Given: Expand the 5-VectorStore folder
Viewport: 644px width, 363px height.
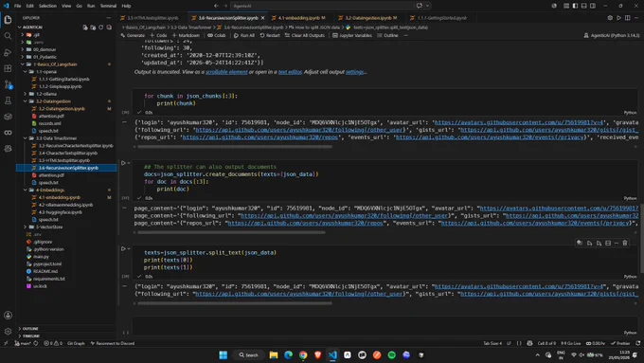Looking at the screenshot, I should [x=25, y=227].
